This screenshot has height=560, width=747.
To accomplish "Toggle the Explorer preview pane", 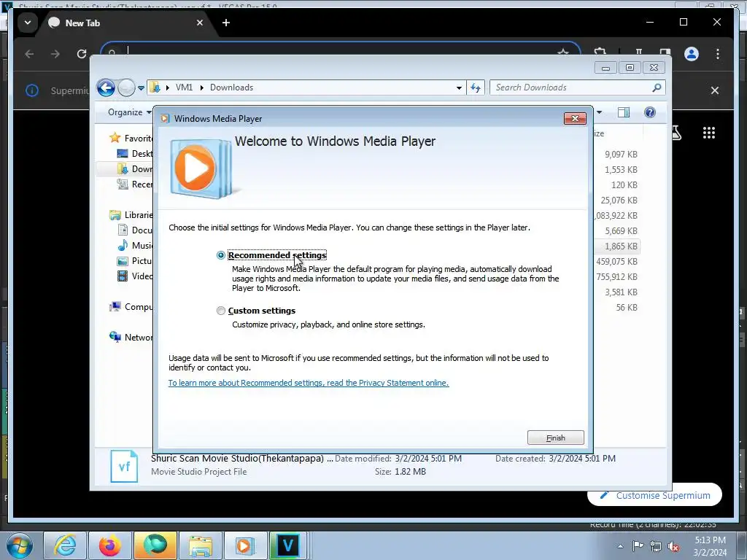I will click(623, 112).
